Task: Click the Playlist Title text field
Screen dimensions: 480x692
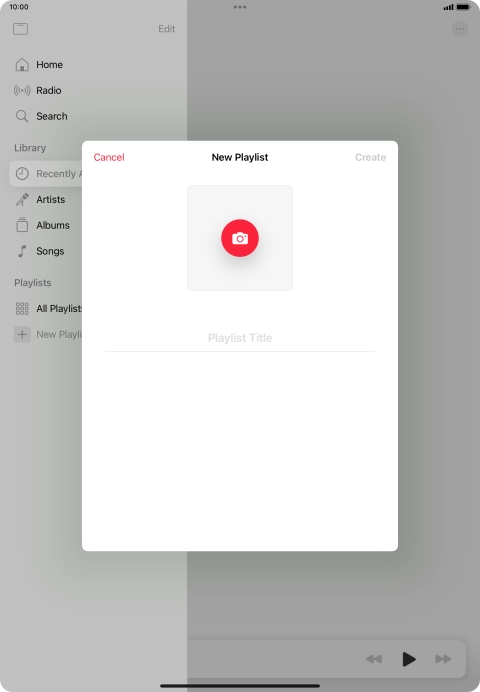Action: tap(240, 338)
